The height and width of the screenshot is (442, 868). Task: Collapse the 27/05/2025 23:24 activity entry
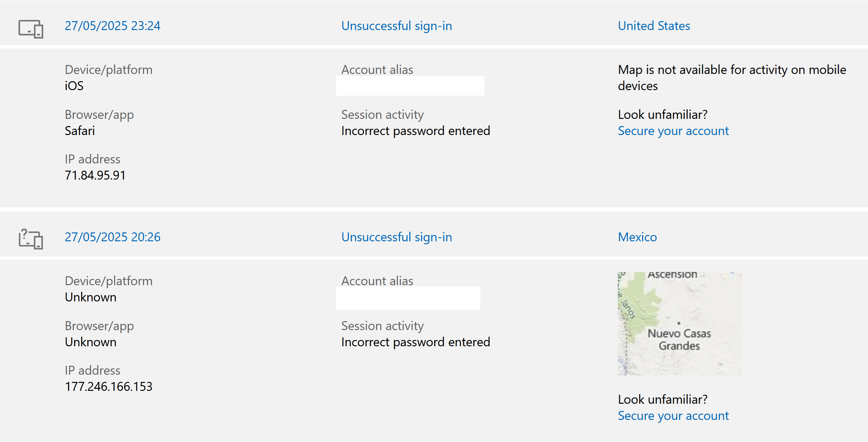[x=113, y=26]
